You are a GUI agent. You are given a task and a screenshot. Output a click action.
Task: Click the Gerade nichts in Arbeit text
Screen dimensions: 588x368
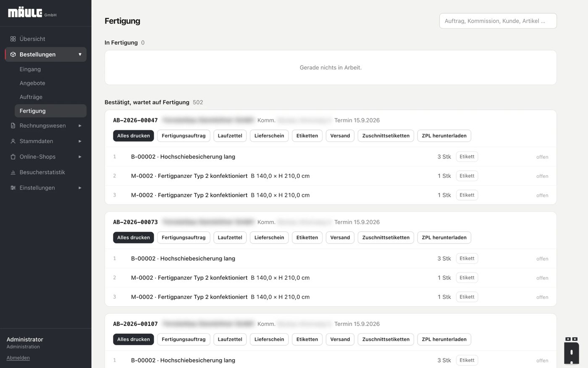coord(331,68)
